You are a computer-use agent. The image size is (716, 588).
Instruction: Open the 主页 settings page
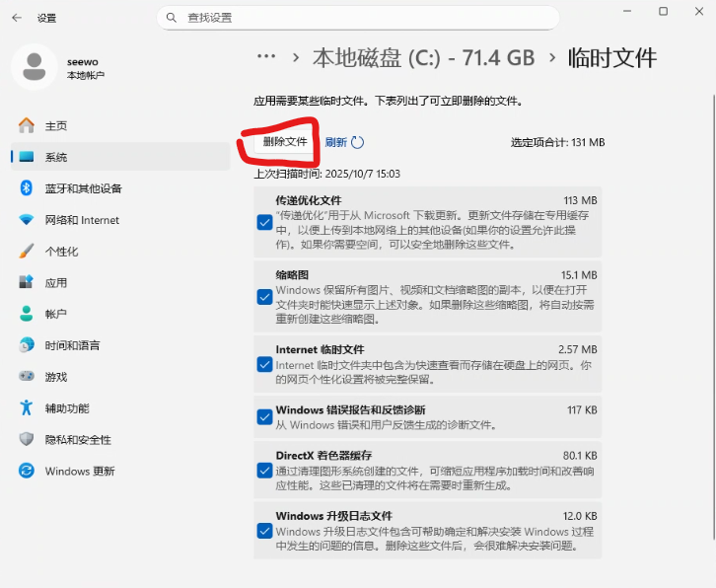pyautogui.click(x=120, y=125)
